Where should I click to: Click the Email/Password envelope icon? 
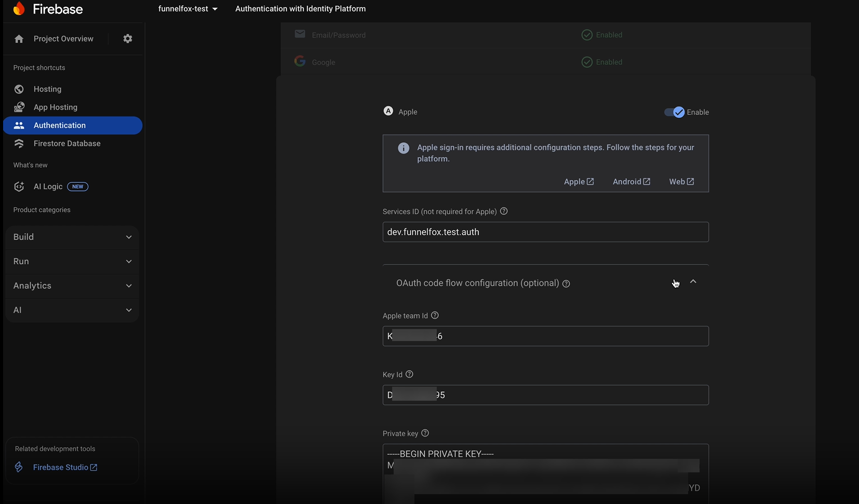[300, 34]
